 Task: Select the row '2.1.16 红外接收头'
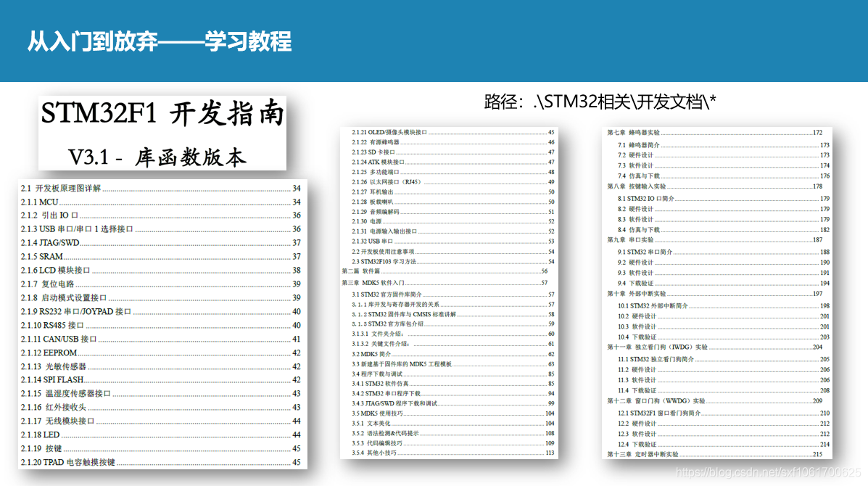coord(160,408)
